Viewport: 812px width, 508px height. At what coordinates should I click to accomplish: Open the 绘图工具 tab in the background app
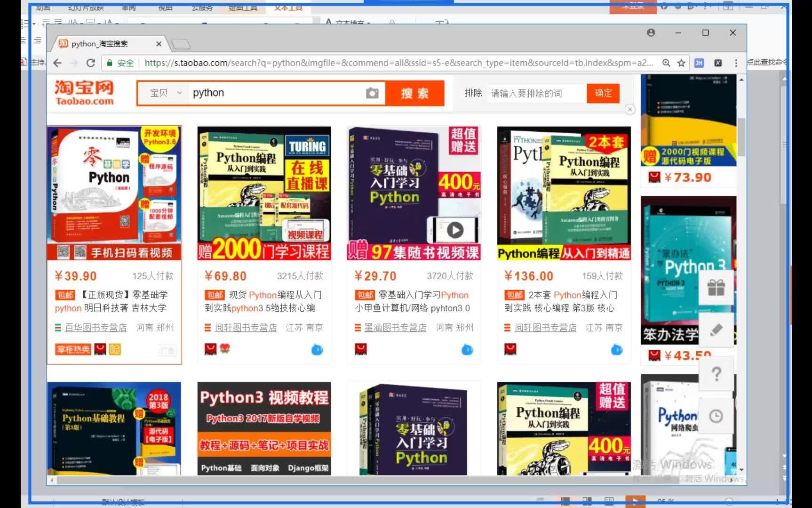[243, 7]
